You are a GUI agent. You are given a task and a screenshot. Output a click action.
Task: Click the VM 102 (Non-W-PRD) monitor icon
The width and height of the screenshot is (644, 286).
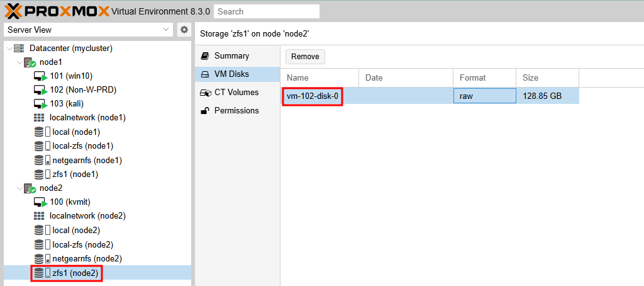41,91
